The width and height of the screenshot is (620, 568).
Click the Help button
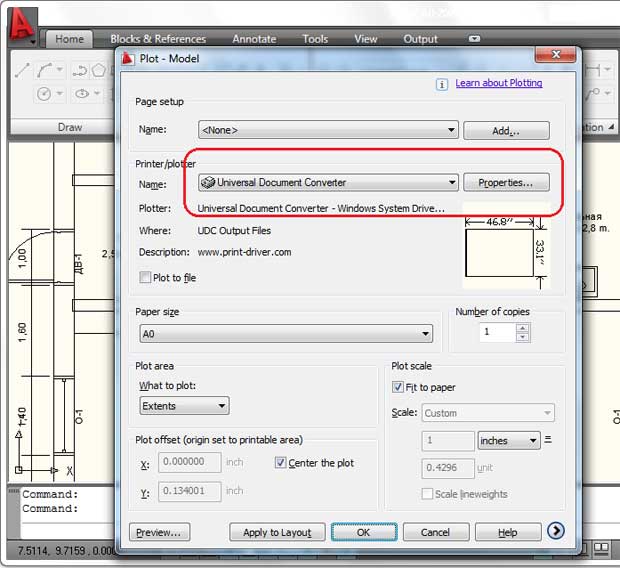point(508,532)
